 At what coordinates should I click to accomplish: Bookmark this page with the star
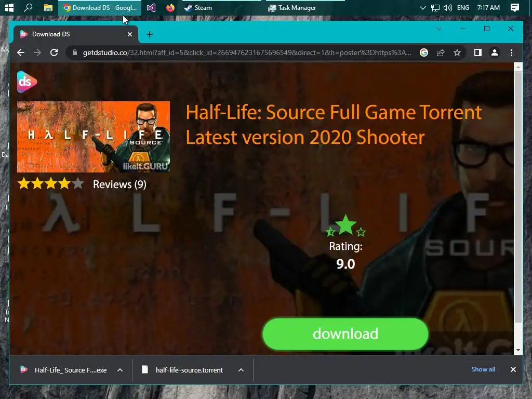[x=457, y=52]
